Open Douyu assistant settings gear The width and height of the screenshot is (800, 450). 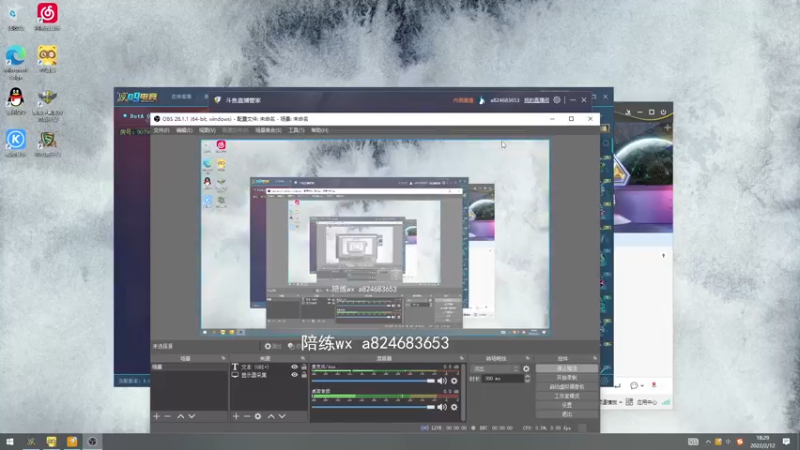(x=557, y=100)
